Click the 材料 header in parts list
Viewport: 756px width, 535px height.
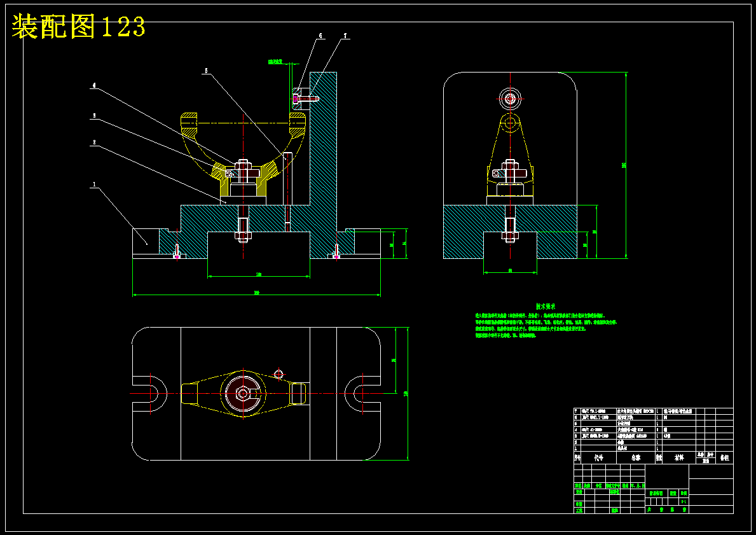coord(679,458)
